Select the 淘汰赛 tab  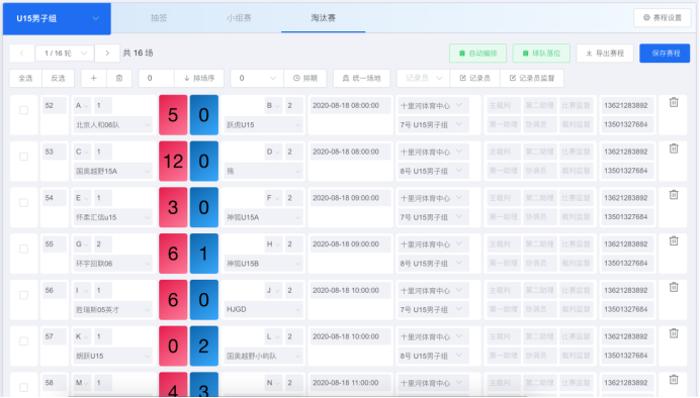pos(323,18)
